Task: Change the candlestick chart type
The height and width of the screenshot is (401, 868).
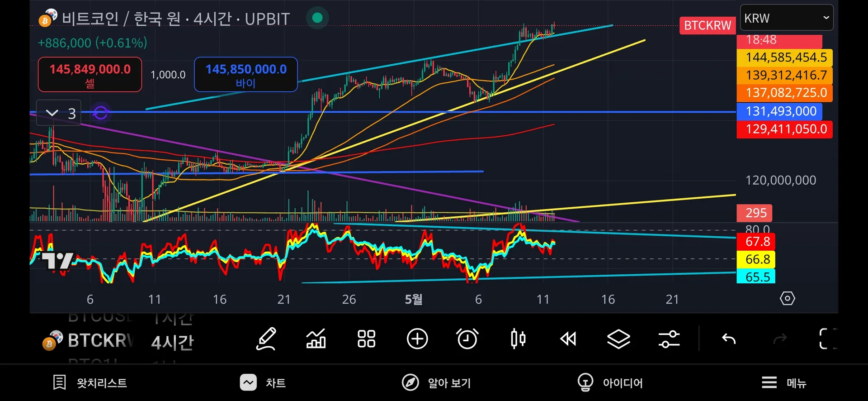Action: click(x=518, y=339)
